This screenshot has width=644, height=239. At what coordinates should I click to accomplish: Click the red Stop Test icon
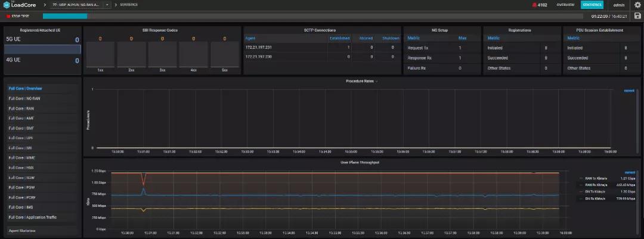coord(8,16)
